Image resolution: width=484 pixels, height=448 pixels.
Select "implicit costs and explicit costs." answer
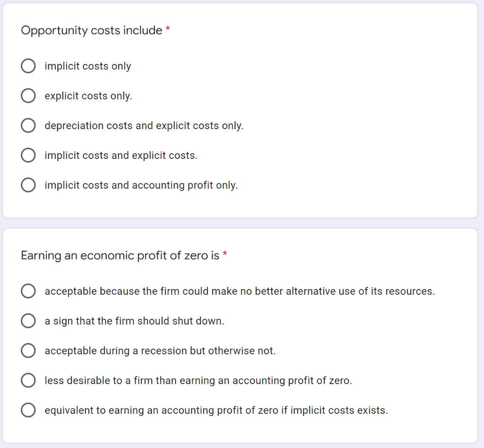click(28, 155)
